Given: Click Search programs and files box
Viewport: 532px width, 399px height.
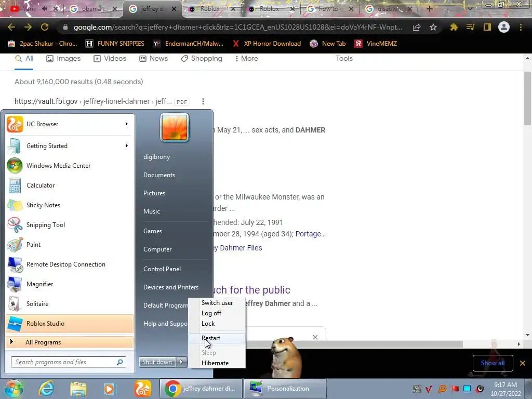Looking at the screenshot, I should (69, 362).
